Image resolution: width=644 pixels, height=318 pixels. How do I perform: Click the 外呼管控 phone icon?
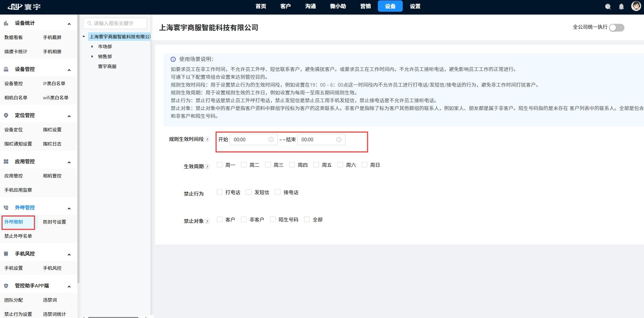[6, 208]
